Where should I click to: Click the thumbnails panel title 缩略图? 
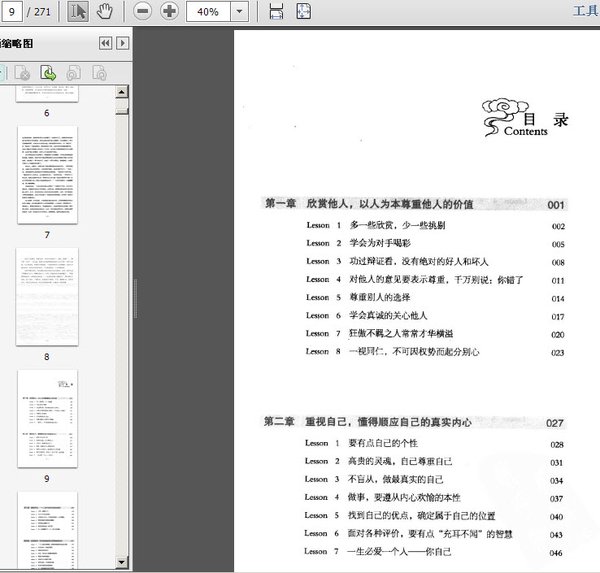(16, 44)
